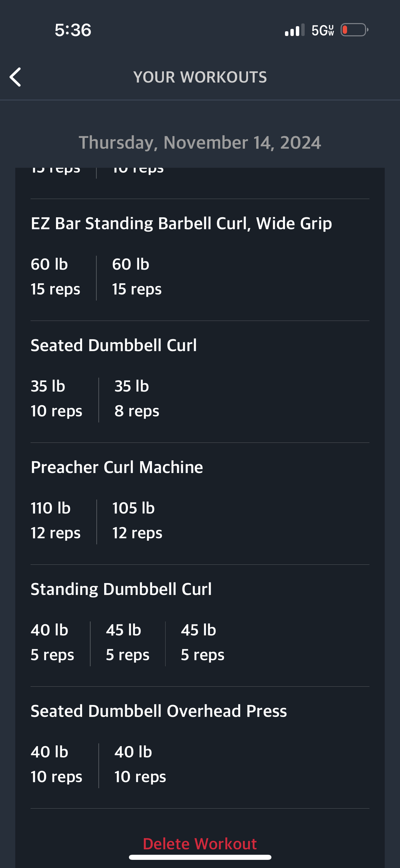Tap the YOUR WORKOUTS header title
Viewport: 400px width, 868px height.
[200, 77]
